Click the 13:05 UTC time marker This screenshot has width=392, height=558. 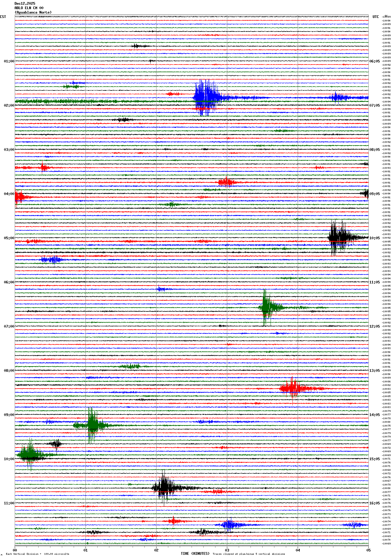tap(375, 371)
